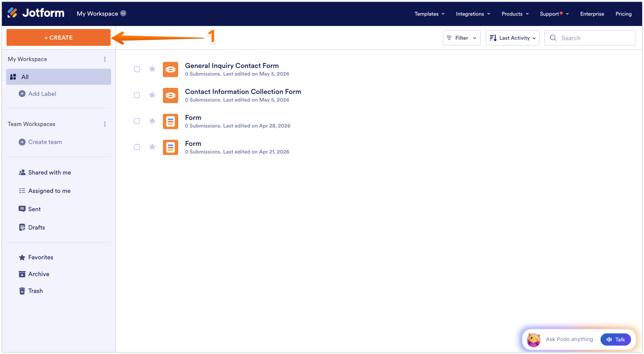Click the Add Label link
The width and height of the screenshot is (644, 354).
pos(42,94)
